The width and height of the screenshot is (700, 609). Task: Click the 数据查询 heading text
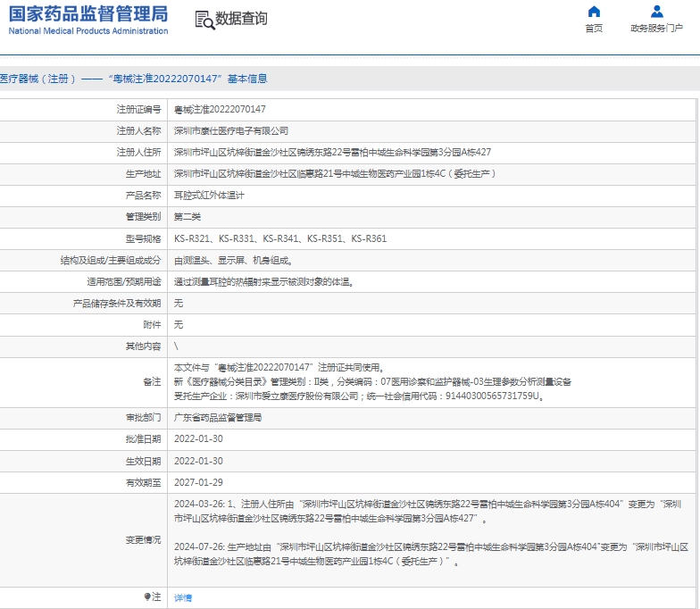point(241,18)
